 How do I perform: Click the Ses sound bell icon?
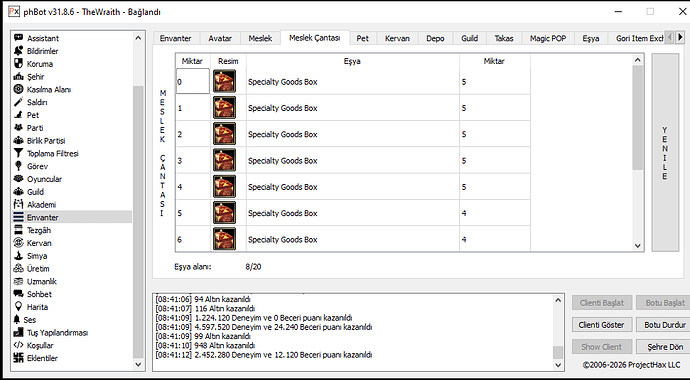[17, 319]
